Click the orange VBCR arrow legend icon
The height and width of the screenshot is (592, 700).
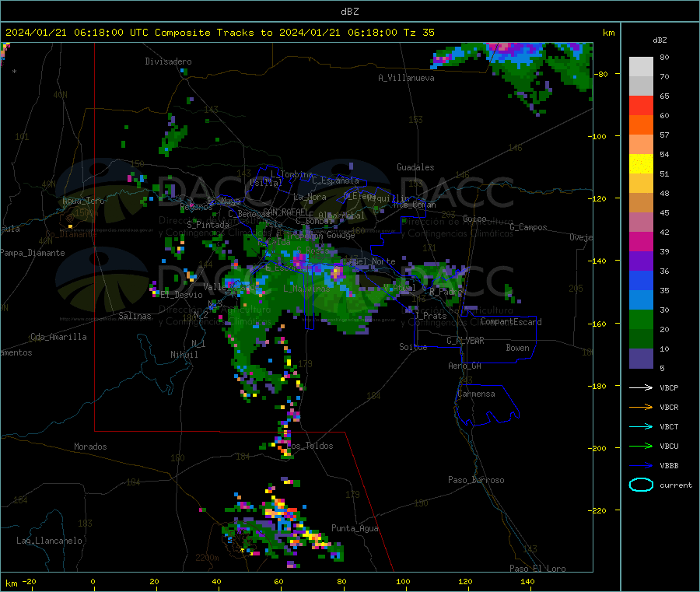click(641, 407)
